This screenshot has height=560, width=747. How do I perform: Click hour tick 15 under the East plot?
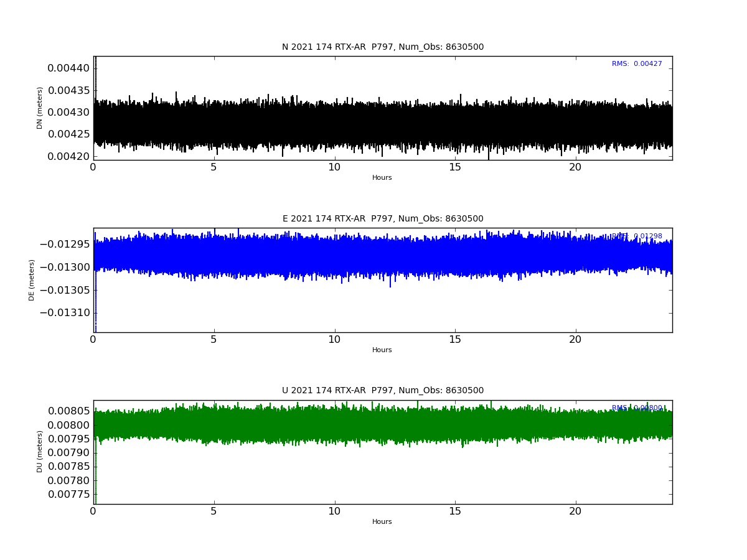click(x=455, y=340)
